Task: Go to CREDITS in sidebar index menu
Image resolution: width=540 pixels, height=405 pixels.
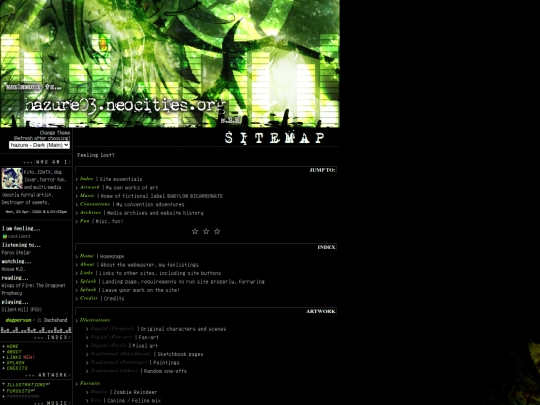Action: coord(17,368)
